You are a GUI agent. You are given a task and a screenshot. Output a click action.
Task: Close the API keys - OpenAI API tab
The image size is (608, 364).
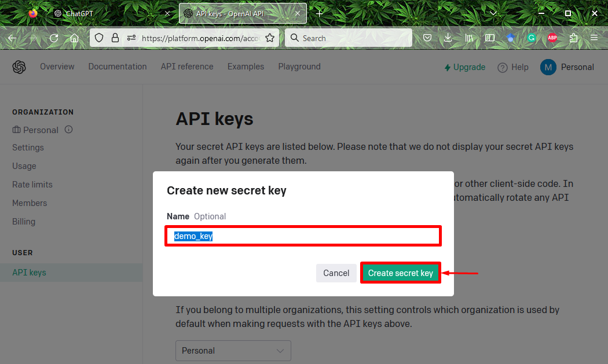click(x=298, y=13)
